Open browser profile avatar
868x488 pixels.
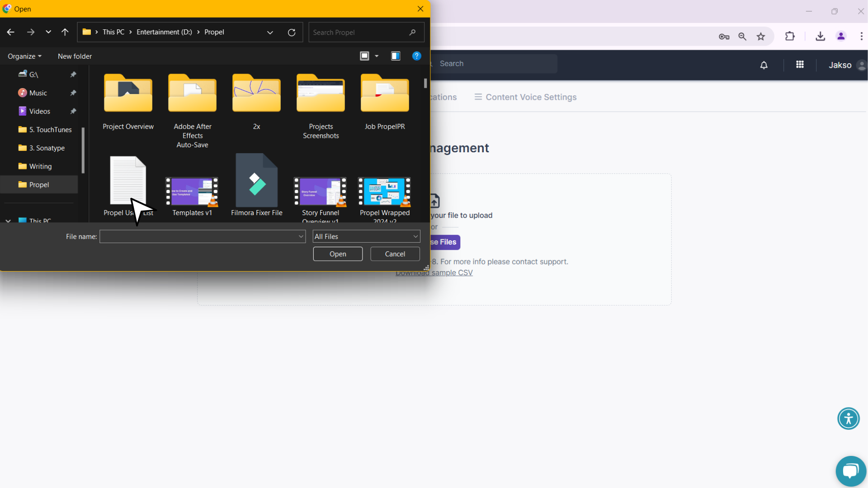point(841,36)
